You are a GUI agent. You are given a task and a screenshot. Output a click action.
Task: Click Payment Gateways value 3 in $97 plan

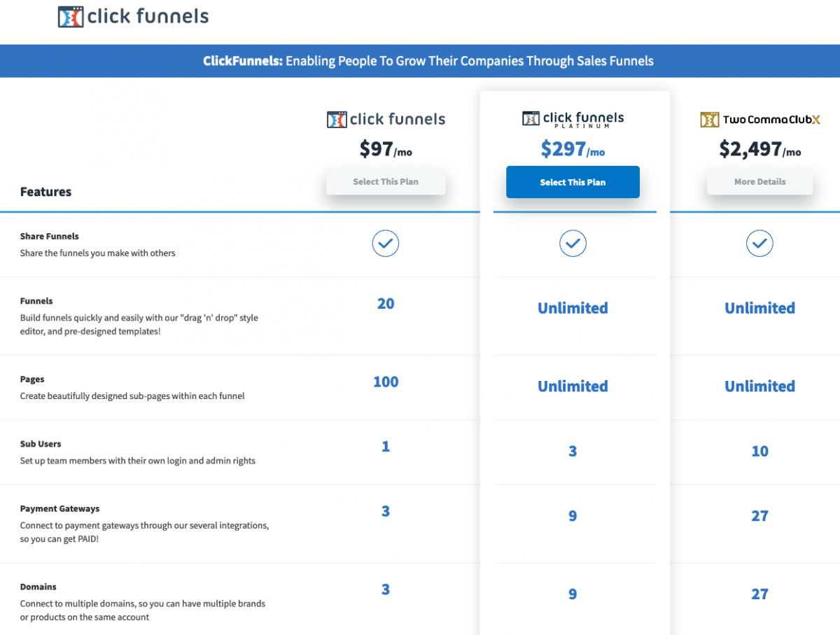(x=386, y=511)
